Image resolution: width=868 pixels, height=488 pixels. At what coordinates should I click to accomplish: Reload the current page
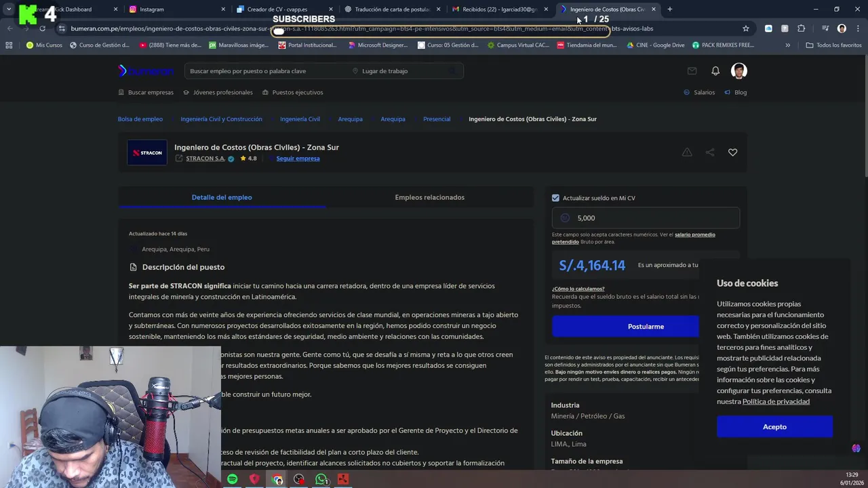coord(42,28)
